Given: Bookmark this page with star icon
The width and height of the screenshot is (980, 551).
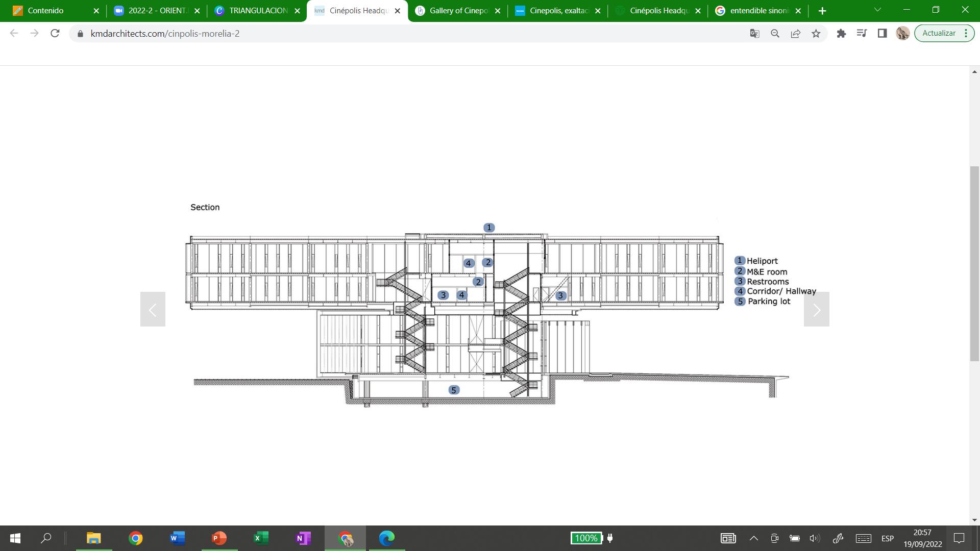Looking at the screenshot, I should [816, 34].
